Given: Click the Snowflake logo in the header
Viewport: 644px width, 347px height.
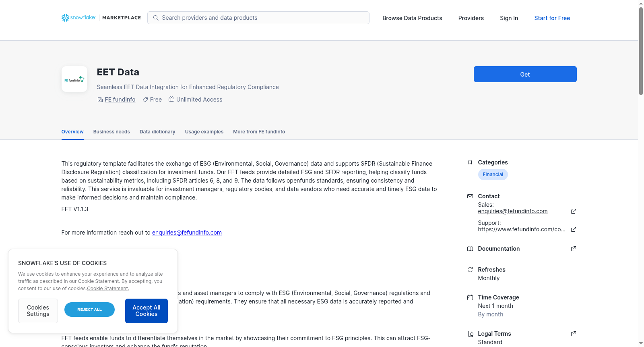Looking at the screenshot, I should [78, 18].
